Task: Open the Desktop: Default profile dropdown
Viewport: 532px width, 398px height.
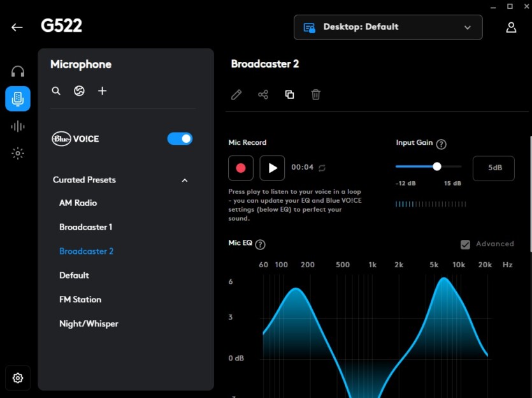Action: pyautogui.click(x=388, y=27)
